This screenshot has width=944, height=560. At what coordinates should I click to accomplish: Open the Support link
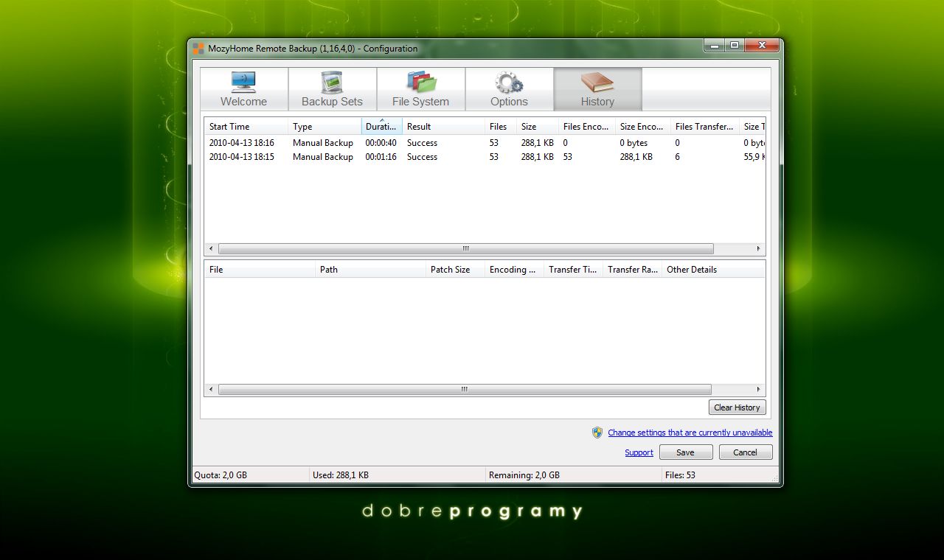639,452
